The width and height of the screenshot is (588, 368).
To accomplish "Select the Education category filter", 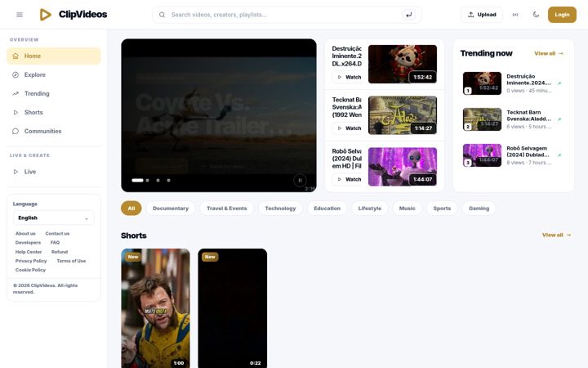I will pos(327,208).
